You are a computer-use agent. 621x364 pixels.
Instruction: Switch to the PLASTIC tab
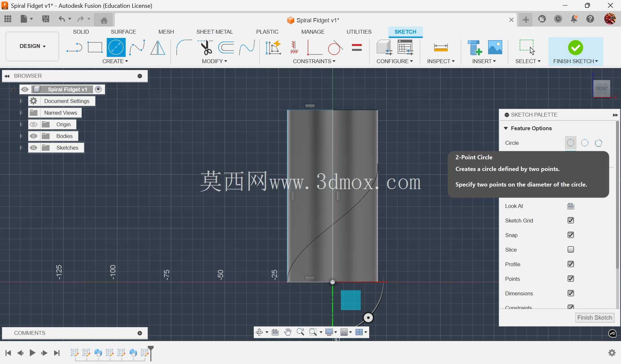[x=267, y=32]
